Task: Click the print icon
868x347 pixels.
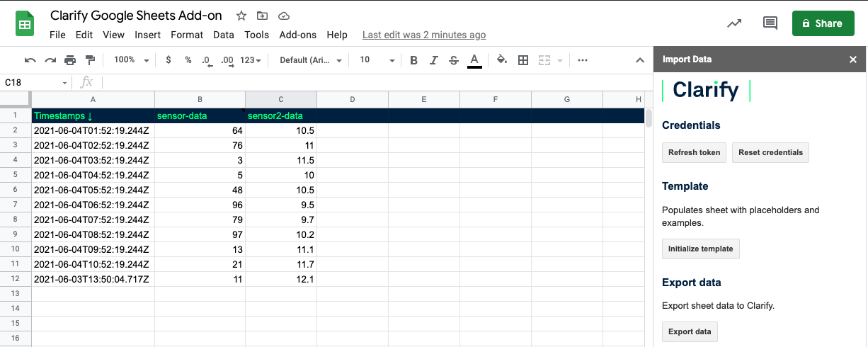Action: (x=70, y=60)
